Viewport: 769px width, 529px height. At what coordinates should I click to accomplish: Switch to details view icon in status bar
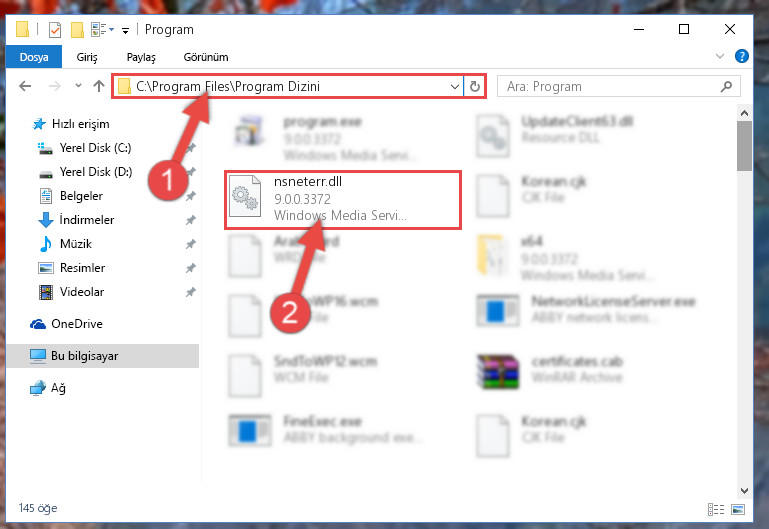coord(716,509)
